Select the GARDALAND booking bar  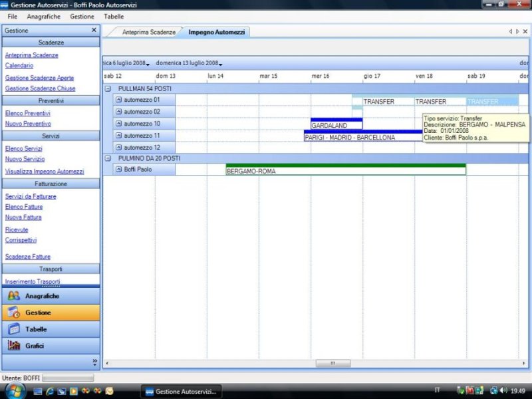pyautogui.click(x=336, y=125)
